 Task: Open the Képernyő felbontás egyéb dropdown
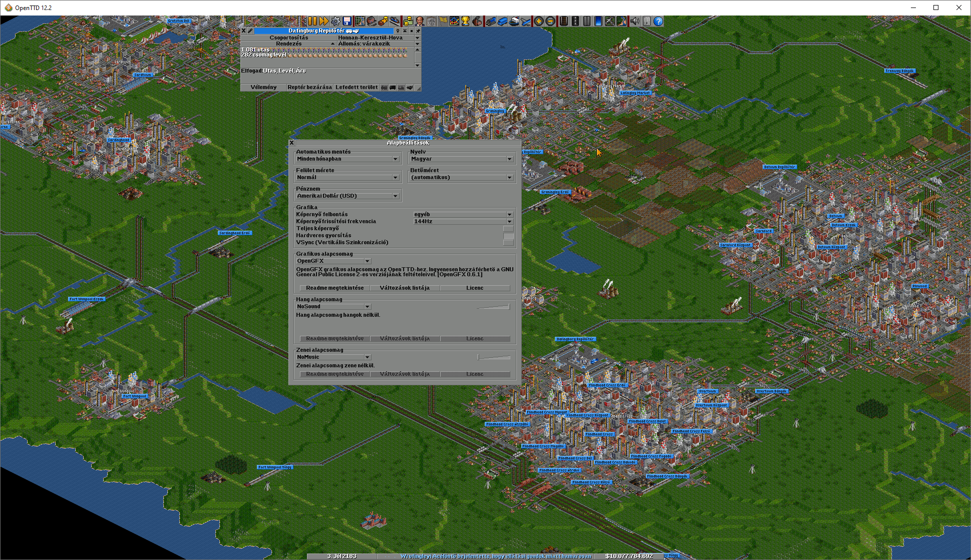(x=463, y=214)
